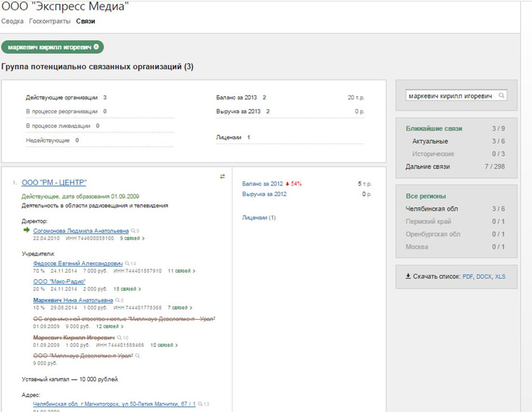Open the Баланс за 2012 link
The height and width of the screenshot is (412, 532).
coord(262,184)
